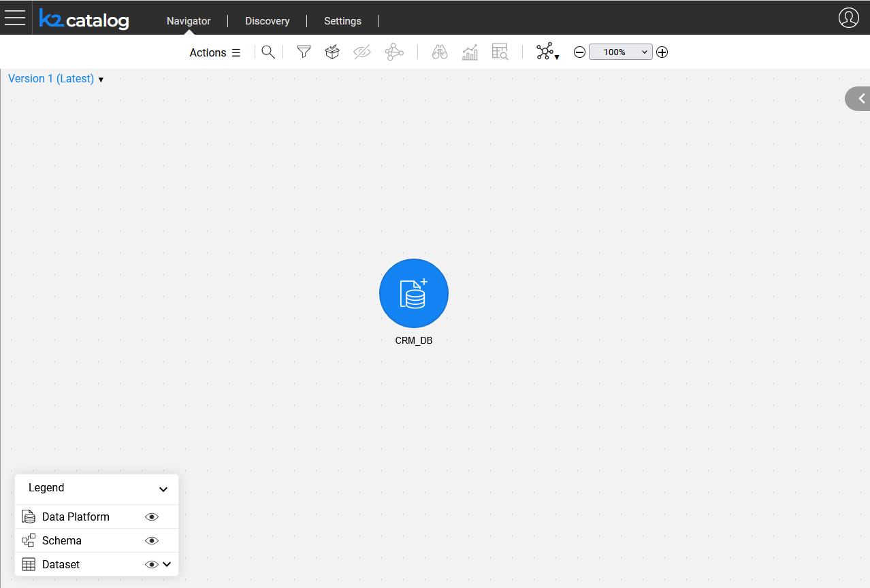Click the binoculars toolbar icon
870x588 pixels.
pos(440,52)
